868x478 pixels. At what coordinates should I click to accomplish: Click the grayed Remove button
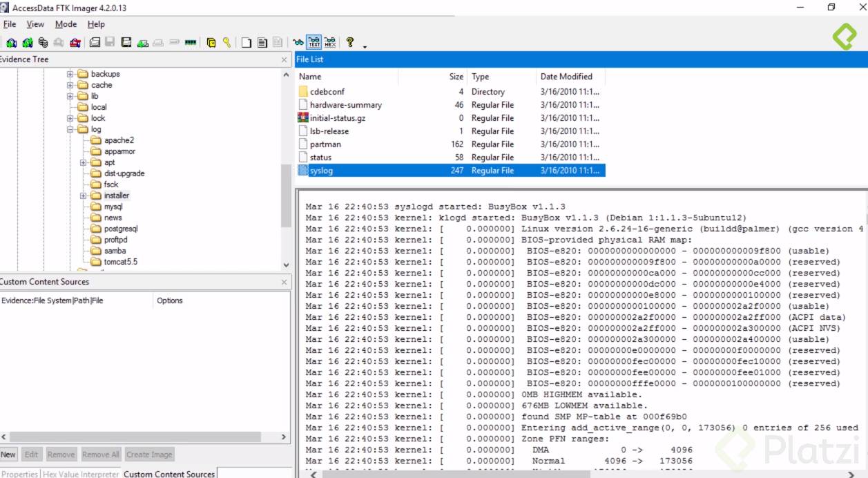coord(61,455)
